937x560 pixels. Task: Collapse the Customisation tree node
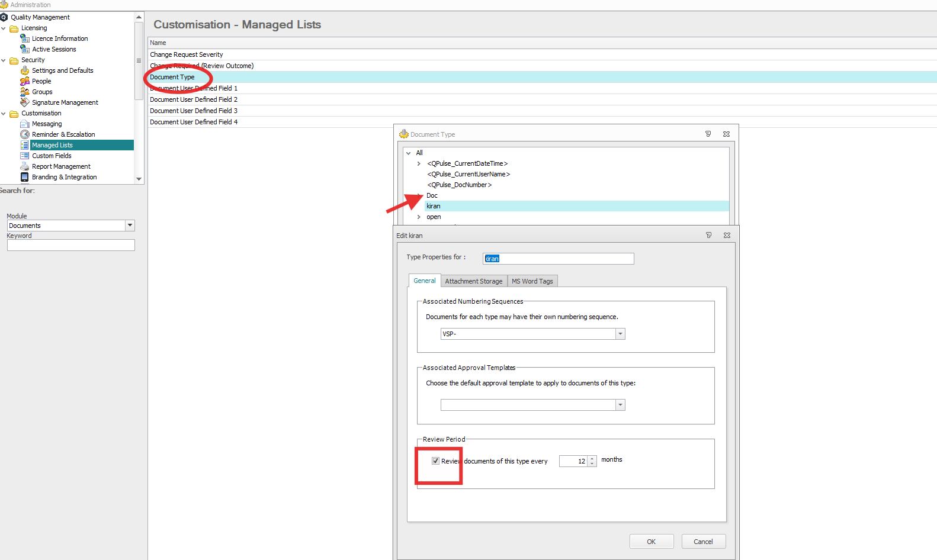coord(4,114)
